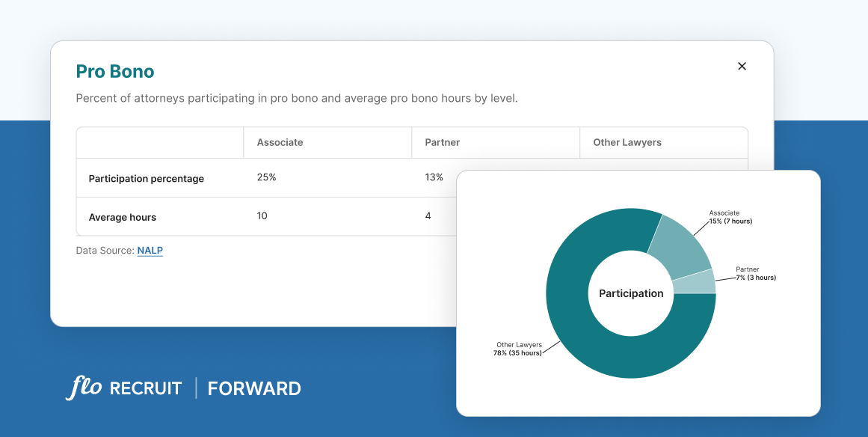Click the FORWARD wordmark
868x437 pixels.
254,388
